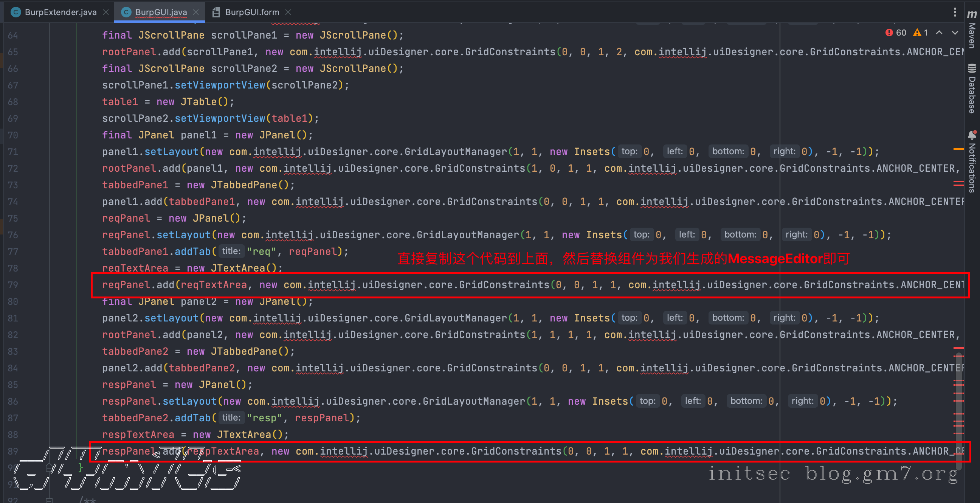Switch to the BurpExtender.java tab
Viewport: 980px width, 503px height.
60,12
